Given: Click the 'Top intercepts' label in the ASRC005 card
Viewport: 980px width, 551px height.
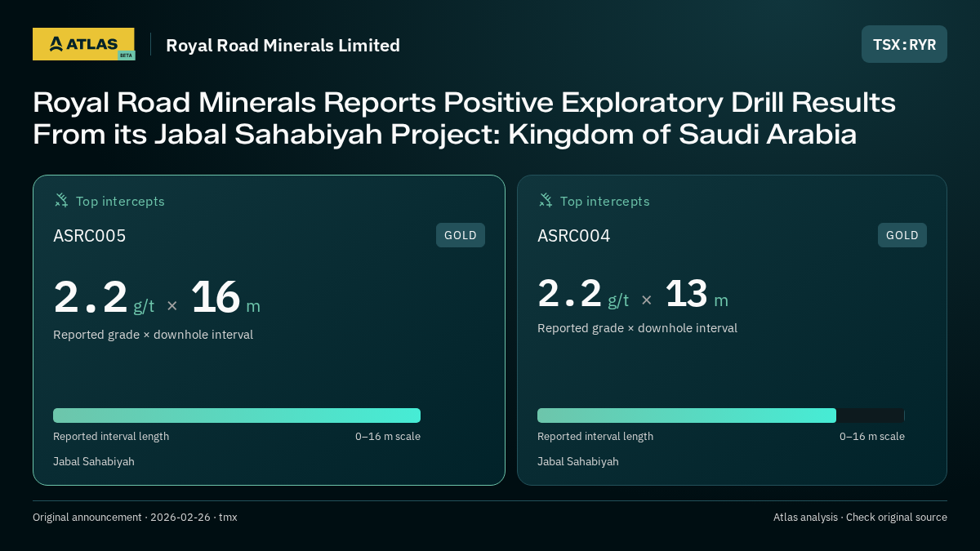Looking at the screenshot, I should point(120,201).
